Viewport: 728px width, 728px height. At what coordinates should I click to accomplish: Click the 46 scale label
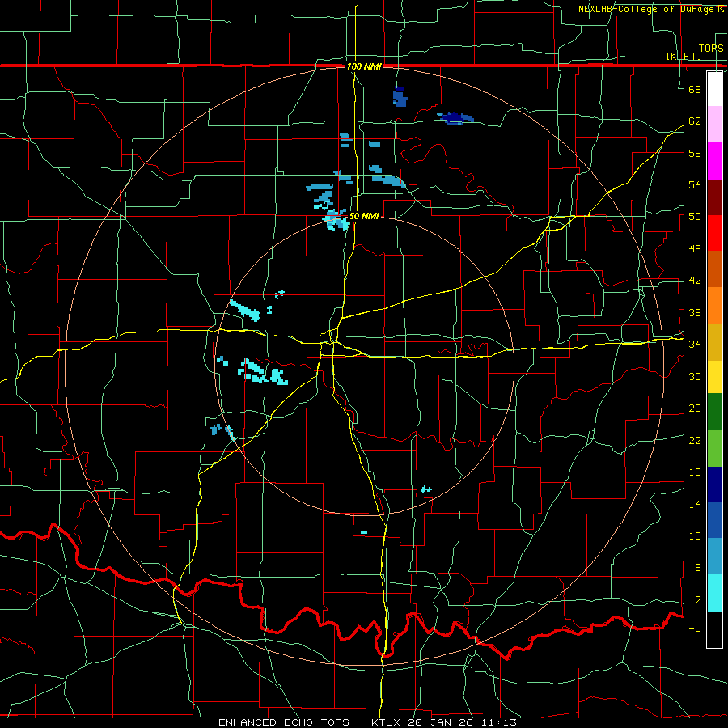tap(695, 249)
